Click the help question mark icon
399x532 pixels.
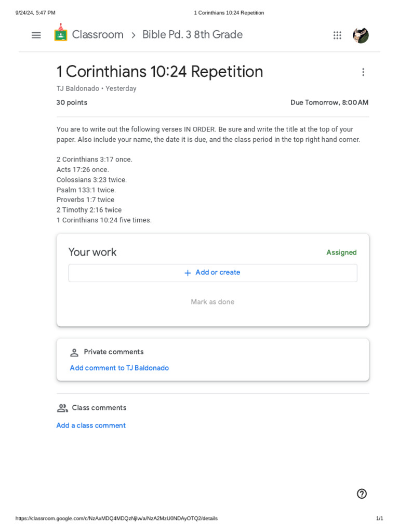(362, 494)
